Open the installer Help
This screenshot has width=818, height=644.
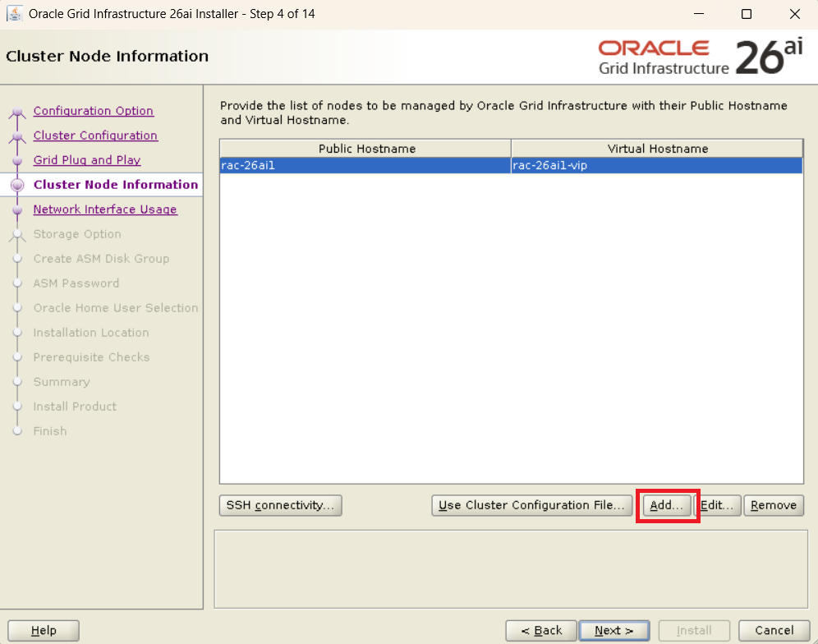[44, 630]
